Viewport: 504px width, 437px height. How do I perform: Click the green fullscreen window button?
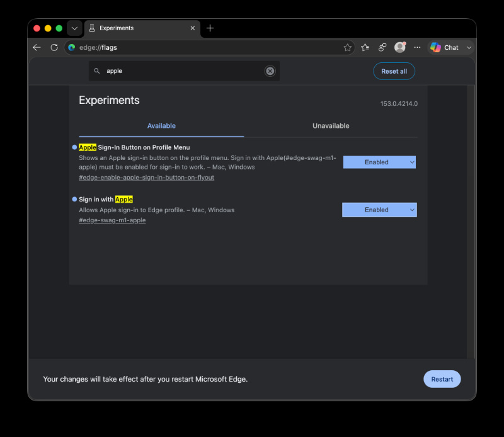(59, 28)
